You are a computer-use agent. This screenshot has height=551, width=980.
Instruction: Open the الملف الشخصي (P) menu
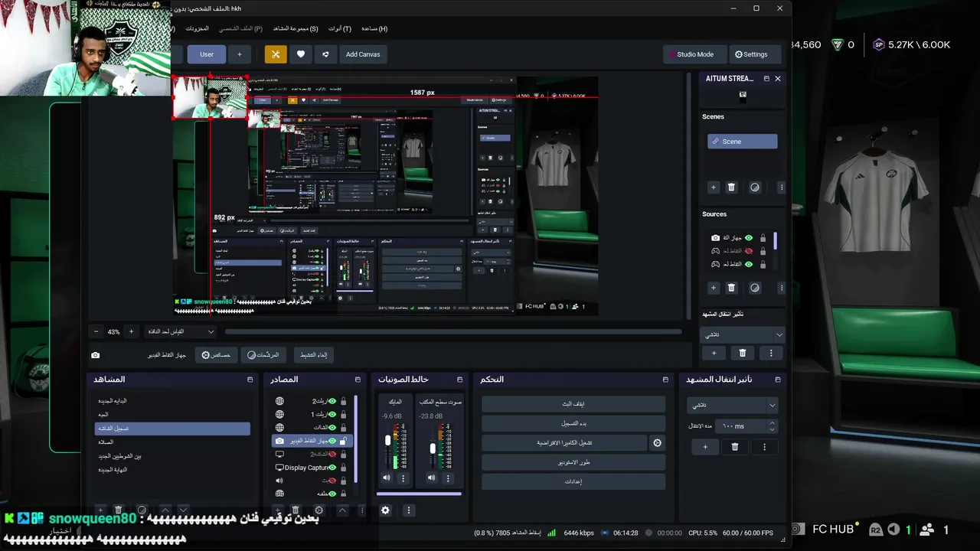pos(240,28)
